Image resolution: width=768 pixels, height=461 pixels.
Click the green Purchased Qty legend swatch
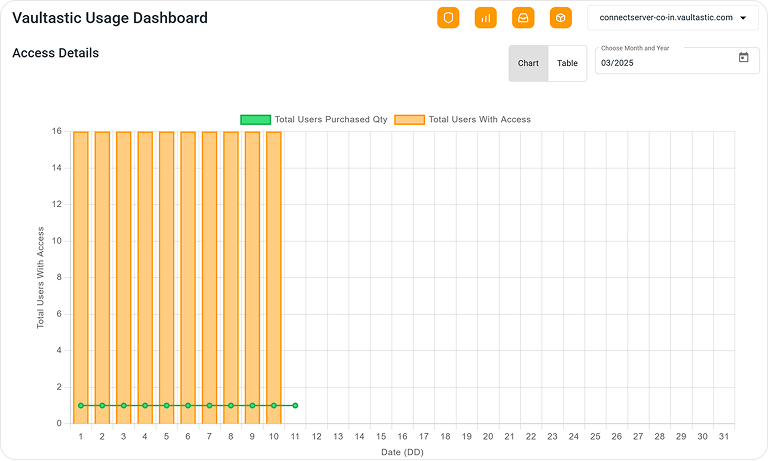(255, 119)
